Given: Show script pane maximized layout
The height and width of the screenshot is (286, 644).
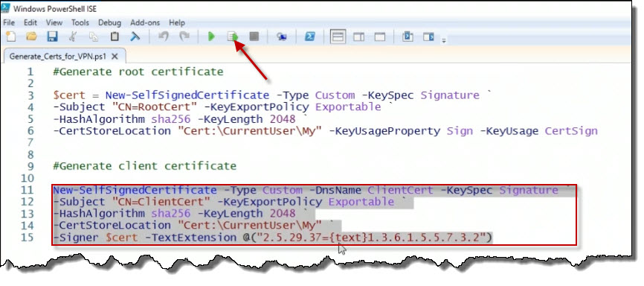Looking at the screenshot, I should (380, 37).
